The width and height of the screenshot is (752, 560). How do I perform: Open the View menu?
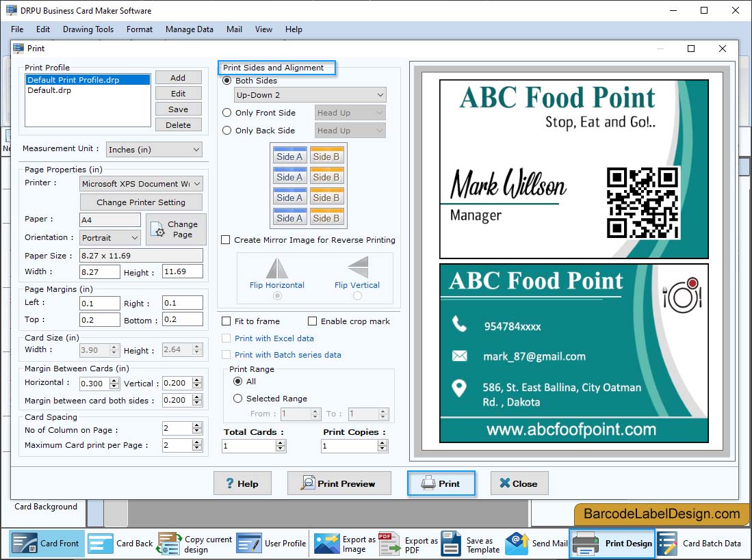click(263, 29)
